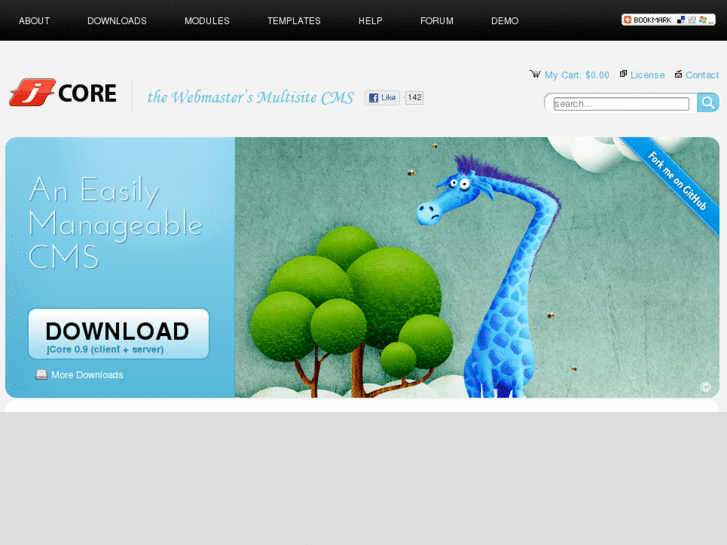Image resolution: width=727 pixels, height=545 pixels.
Task: Click the Delicious bookmark icon
Action: (681, 19)
